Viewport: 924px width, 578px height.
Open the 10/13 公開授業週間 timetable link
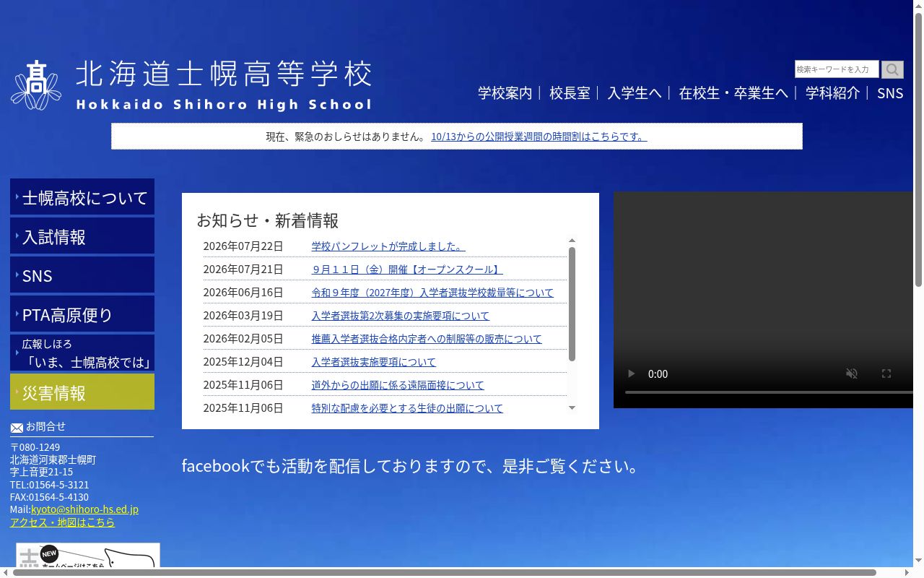(x=539, y=137)
